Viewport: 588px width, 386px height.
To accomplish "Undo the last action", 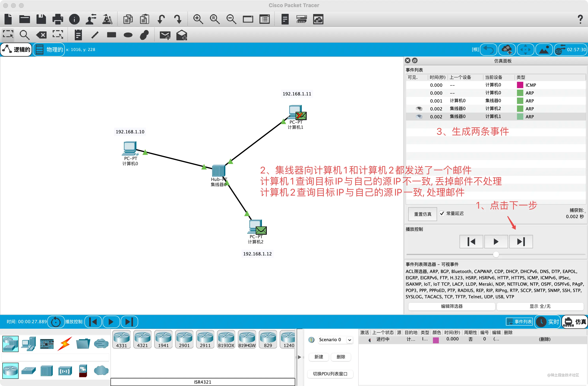I will [x=161, y=19].
